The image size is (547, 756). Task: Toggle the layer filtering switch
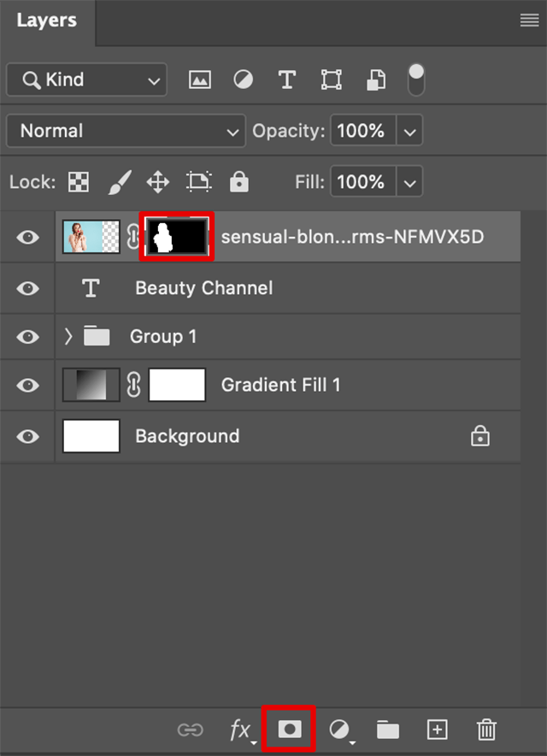coord(416,80)
